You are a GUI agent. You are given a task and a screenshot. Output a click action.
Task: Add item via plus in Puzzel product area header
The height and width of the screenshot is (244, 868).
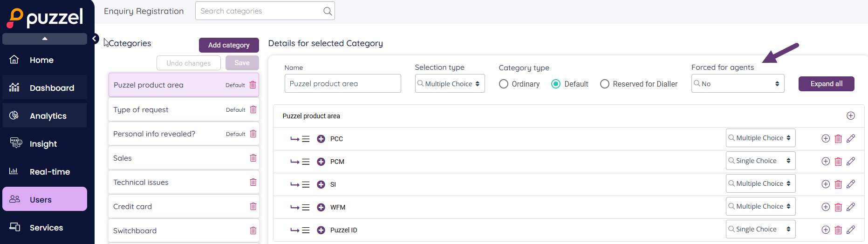point(850,116)
